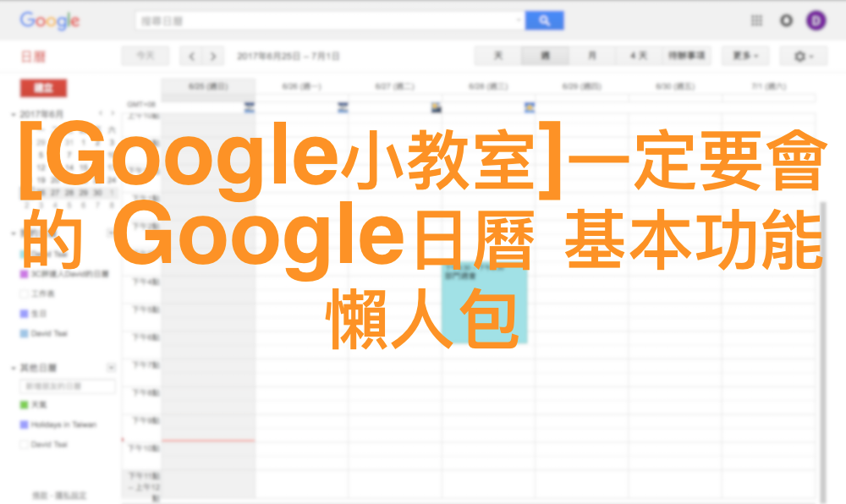Go to next month in mini calendar
The height and width of the screenshot is (504, 846).
113,113
